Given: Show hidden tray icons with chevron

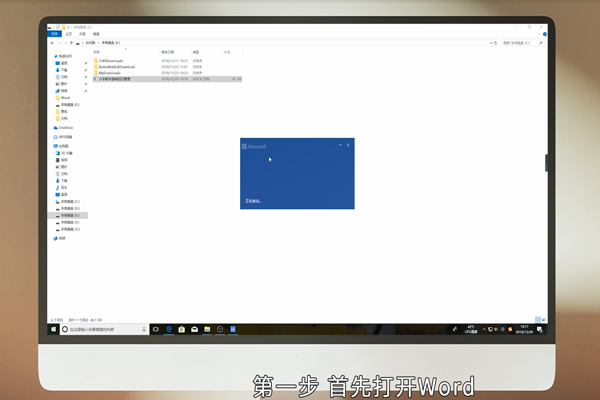Looking at the screenshot, I should (484, 329).
